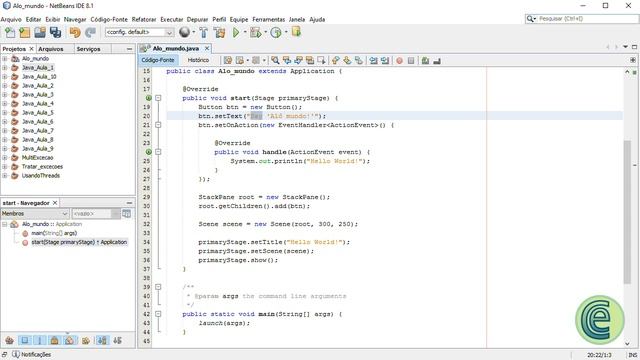Viewport: 640px width, 360px height.
Task: Run the project with green play icon
Action: tap(236, 32)
